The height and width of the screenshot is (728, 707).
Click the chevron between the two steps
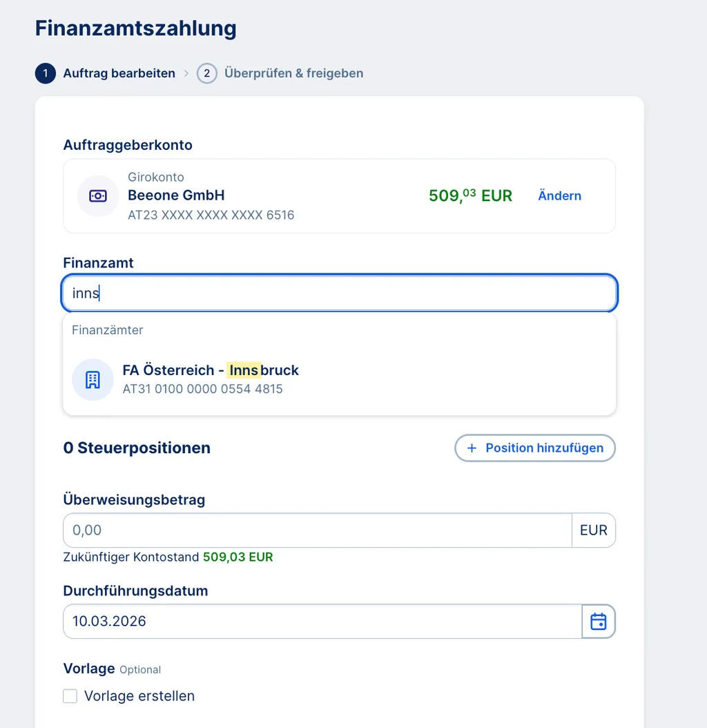[185, 73]
